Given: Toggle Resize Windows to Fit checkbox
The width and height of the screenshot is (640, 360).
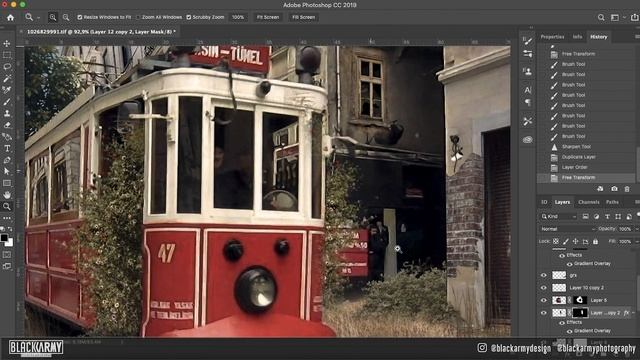Looking at the screenshot, I should tap(80, 17).
